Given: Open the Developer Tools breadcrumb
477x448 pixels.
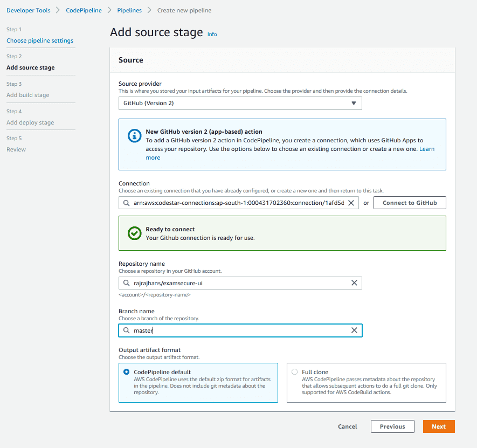Looking at the screenshot, I should click(x=28, y=10).
